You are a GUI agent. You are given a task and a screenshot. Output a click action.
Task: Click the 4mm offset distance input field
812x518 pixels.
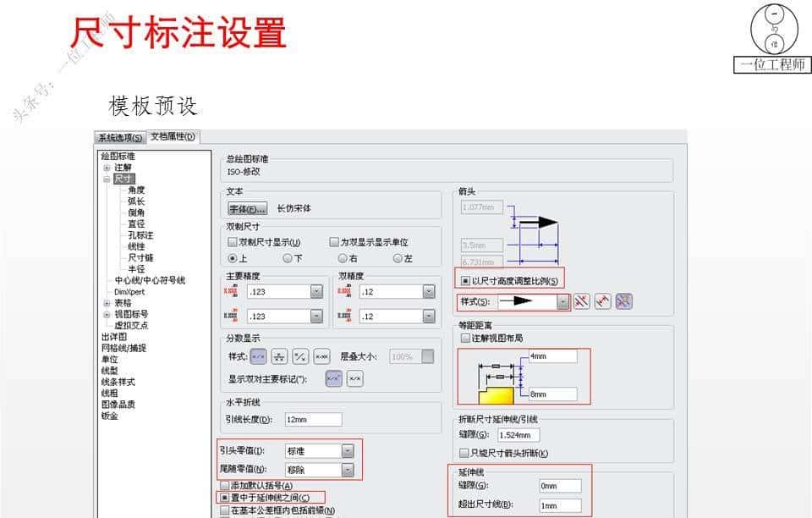click(554, 355)
